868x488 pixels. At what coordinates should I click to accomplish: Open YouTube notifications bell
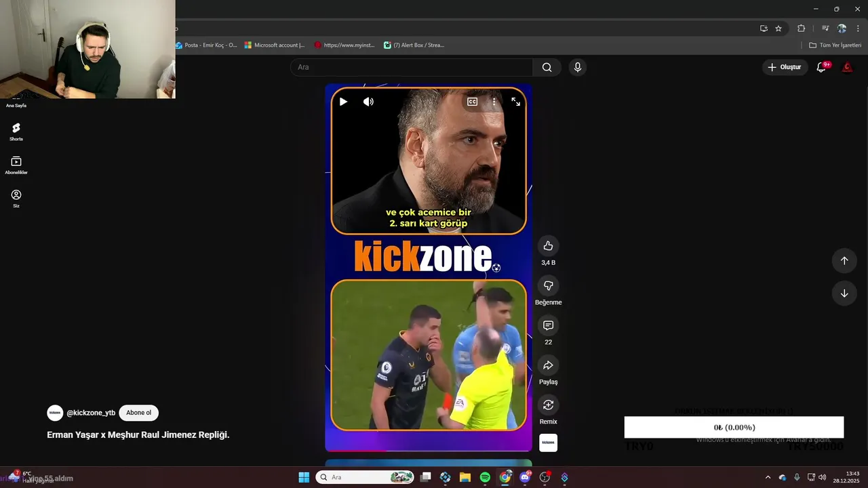coord(821,67)
